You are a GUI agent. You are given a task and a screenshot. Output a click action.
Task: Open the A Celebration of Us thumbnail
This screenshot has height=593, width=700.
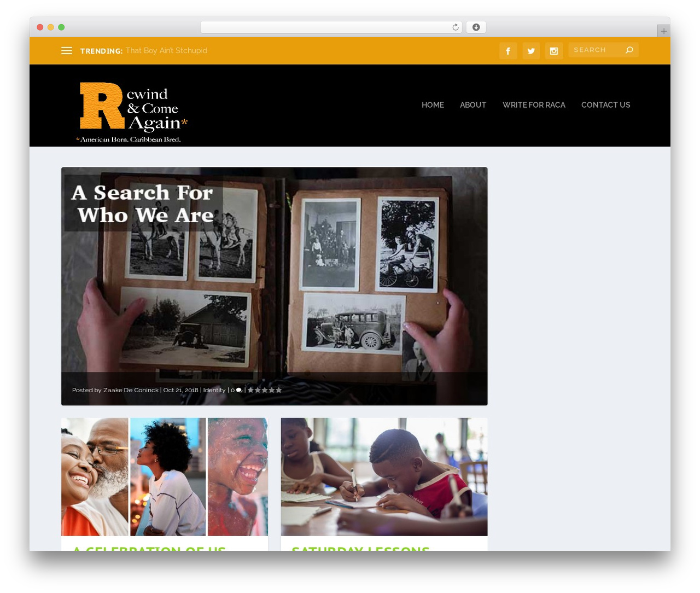tap(165, 477)
